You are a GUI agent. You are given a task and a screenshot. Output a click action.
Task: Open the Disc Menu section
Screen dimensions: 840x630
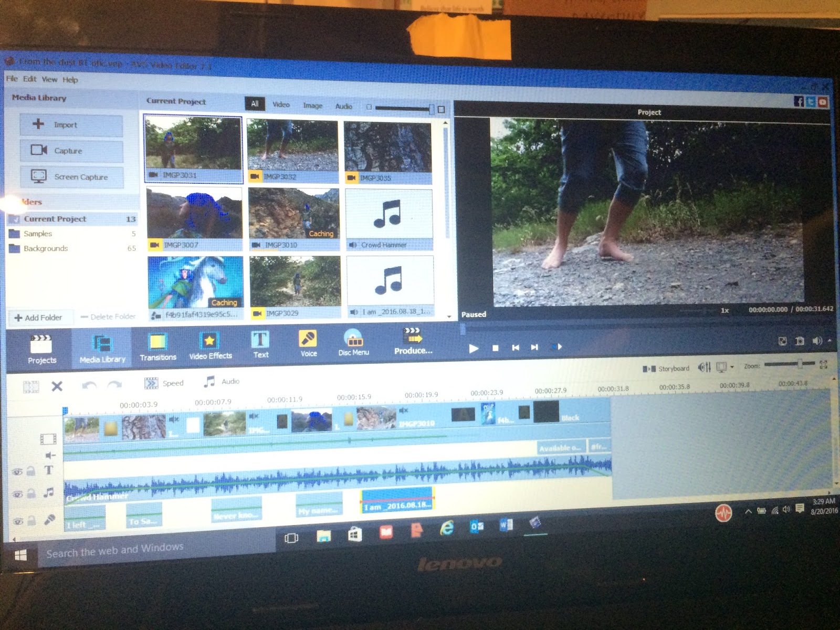pyautogui.click(x=353, y=342)
